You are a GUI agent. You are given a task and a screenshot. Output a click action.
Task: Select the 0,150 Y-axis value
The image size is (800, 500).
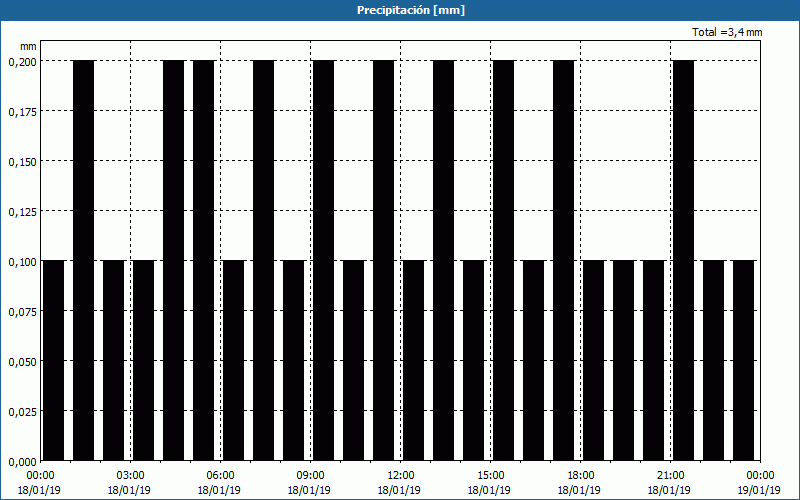(x=23, y=161)
